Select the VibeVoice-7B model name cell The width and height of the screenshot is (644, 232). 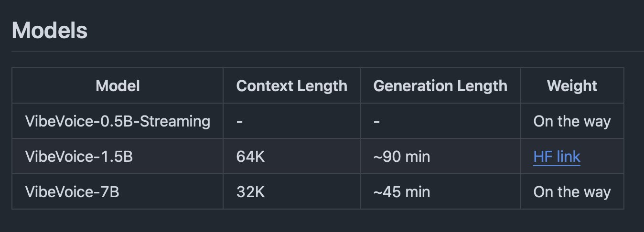[118, 192]
